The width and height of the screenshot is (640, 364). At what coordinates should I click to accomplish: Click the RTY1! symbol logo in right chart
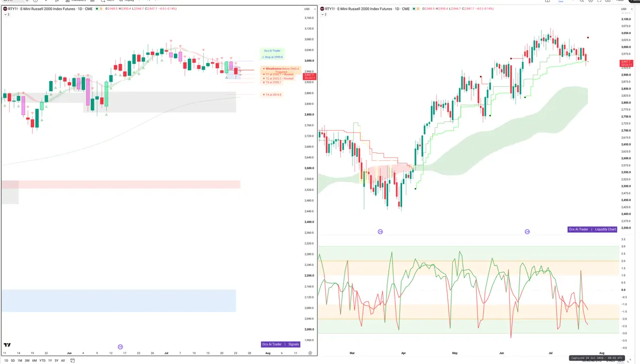click(322, 9)
